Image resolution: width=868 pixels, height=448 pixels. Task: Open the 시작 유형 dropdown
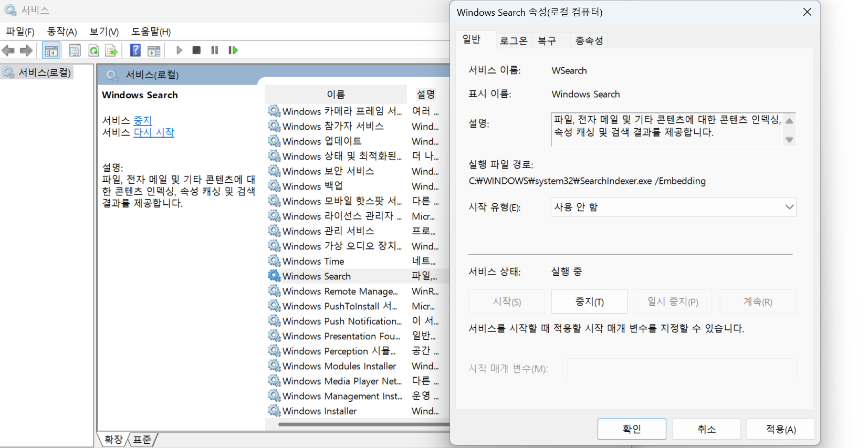(x=673, y=207)
